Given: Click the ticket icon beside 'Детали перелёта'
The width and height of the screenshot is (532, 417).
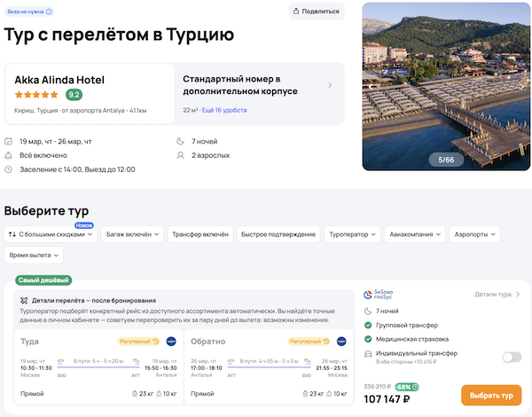Looking at the screenshot, I should click(24, 301).
